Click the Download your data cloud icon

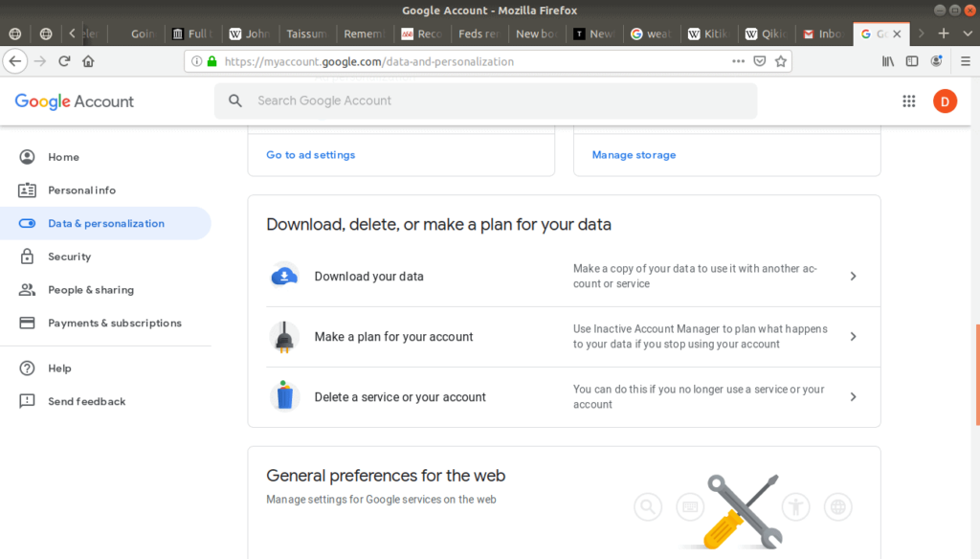point(283,276)
